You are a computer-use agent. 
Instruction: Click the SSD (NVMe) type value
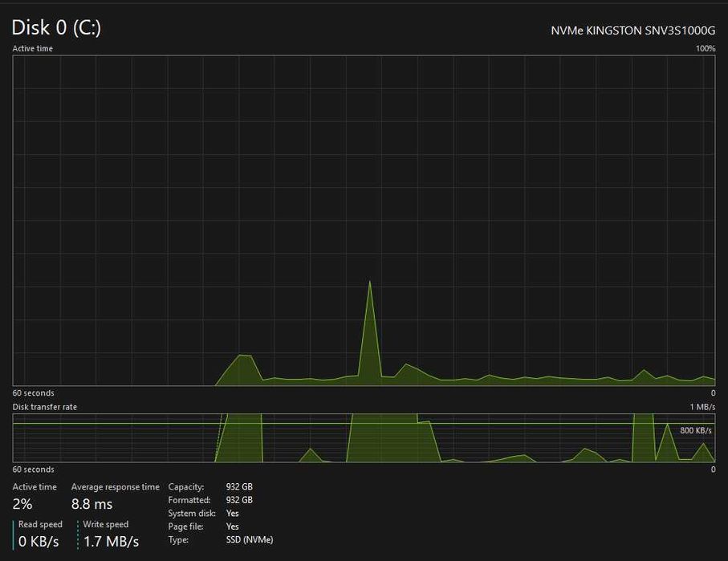click(250, 539)
